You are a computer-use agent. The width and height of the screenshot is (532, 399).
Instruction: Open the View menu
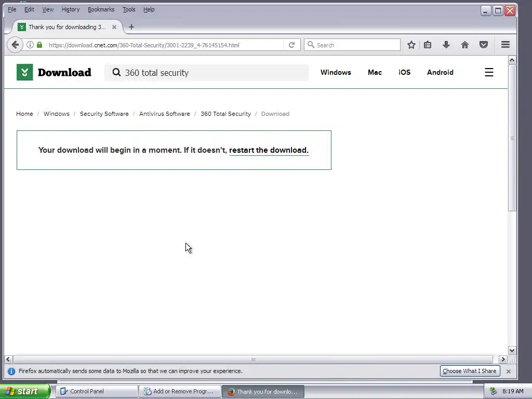click(48, 9)
